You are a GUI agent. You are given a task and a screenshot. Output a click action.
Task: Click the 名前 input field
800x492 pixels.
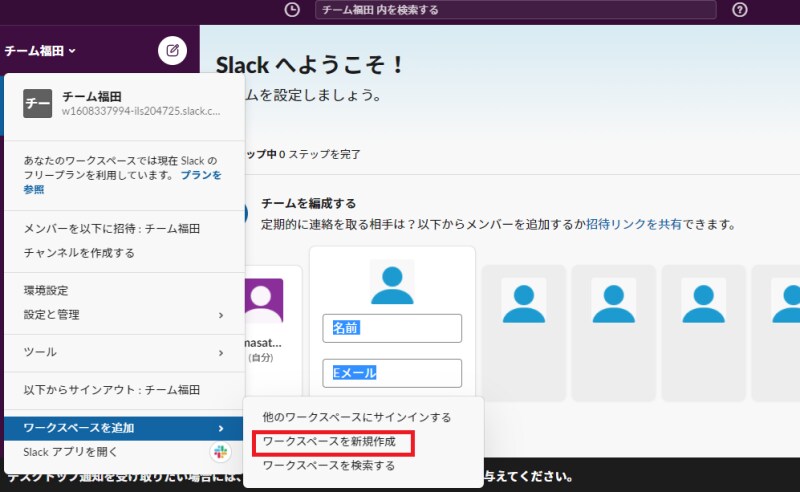pyautogui.click(x=392, y=328)
